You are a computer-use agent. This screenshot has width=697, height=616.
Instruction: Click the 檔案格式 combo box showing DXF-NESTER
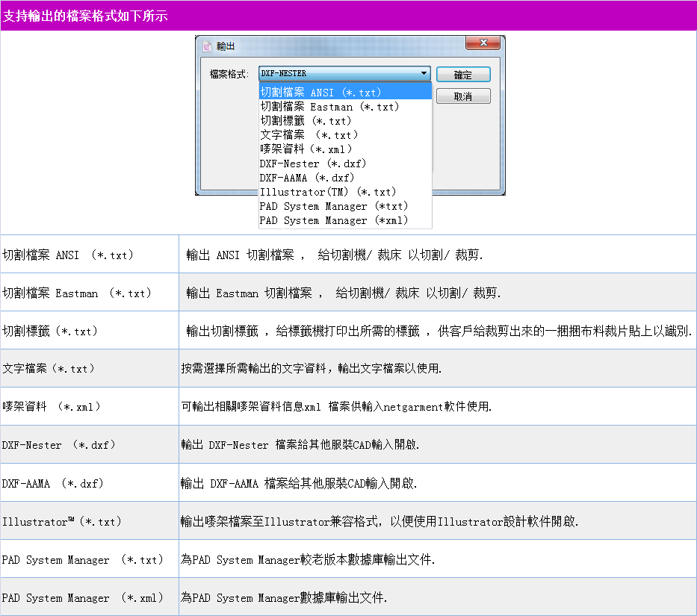pos(340,74)
